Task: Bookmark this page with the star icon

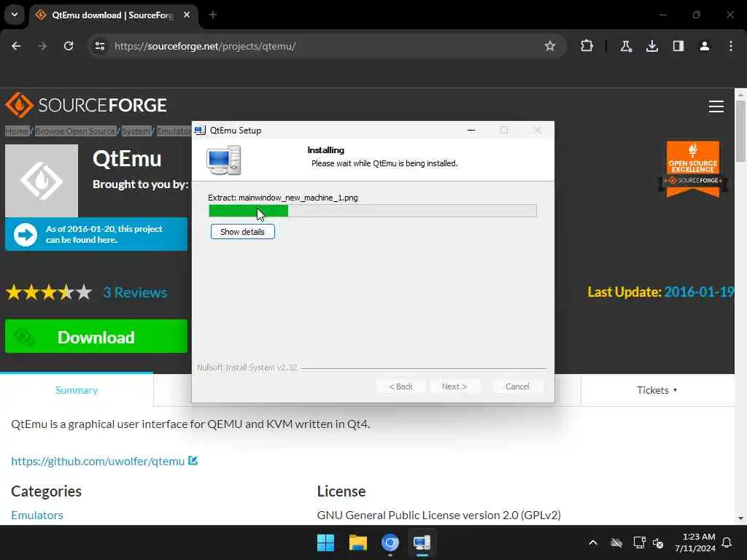Action: click(550, 46)
